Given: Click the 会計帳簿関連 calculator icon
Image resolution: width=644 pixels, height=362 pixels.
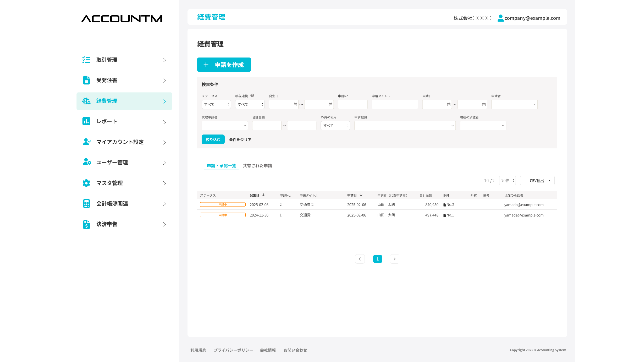Looking at the screenshot, I should (86, 203).
